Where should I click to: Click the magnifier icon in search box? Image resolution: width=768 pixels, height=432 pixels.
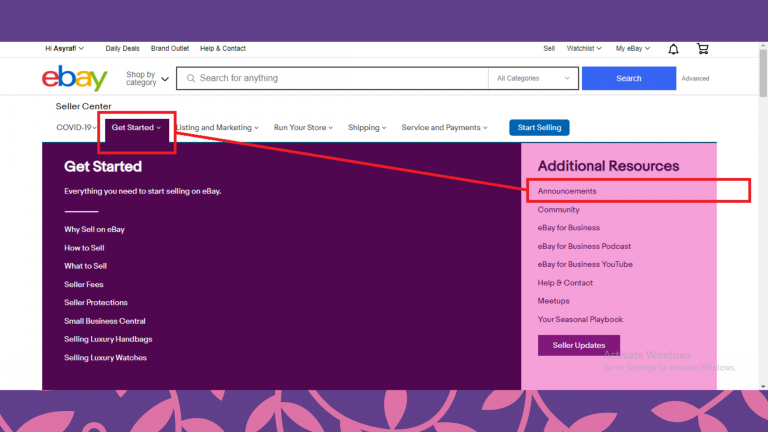(x=190, y=78)
